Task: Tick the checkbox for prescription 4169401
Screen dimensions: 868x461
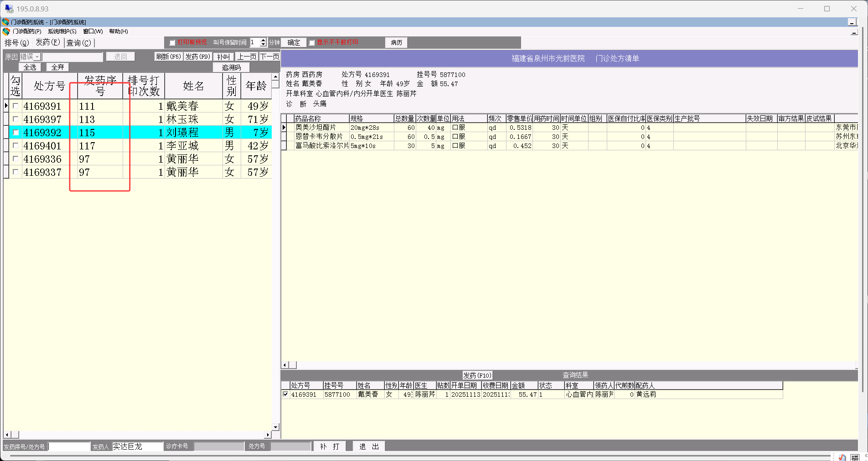Action: pos(15,145)
